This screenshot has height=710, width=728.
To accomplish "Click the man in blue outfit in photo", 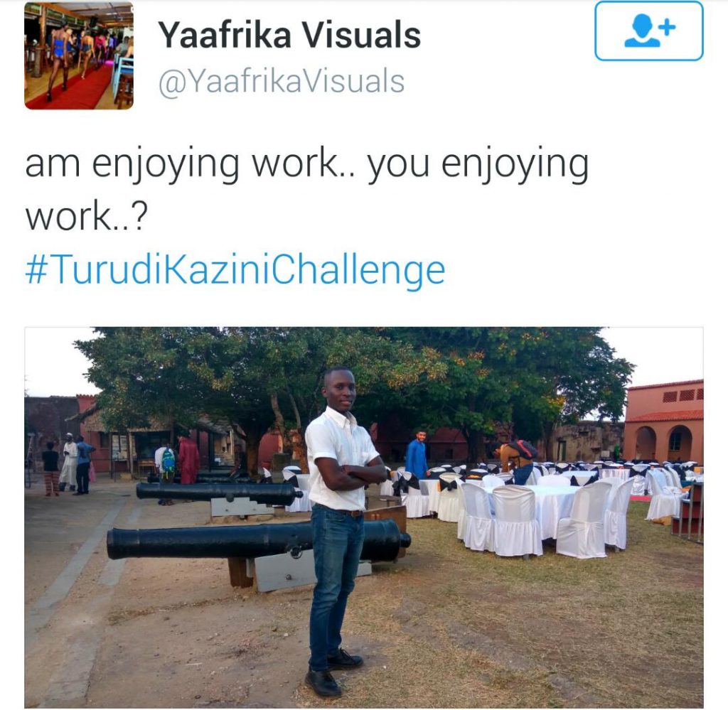I will [417, 454].
